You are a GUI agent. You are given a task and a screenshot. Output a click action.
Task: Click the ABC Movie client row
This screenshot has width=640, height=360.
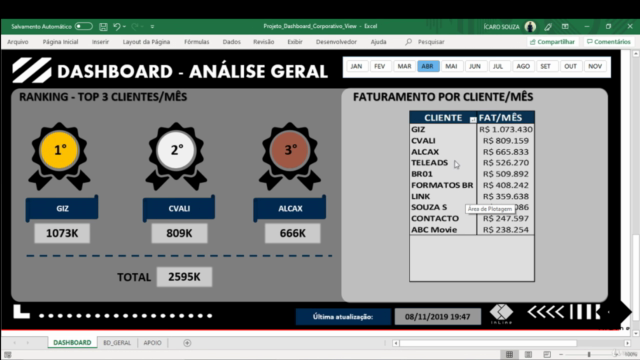tap(443, 229)
